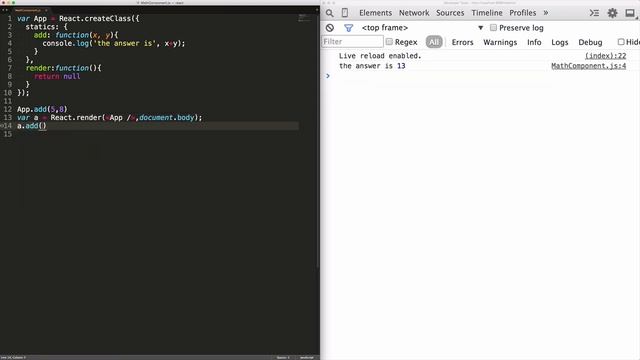Image resolution: width=640 pixels, height=360 pixels.
Task: Click the Filter input field
Action: (352, 42)
